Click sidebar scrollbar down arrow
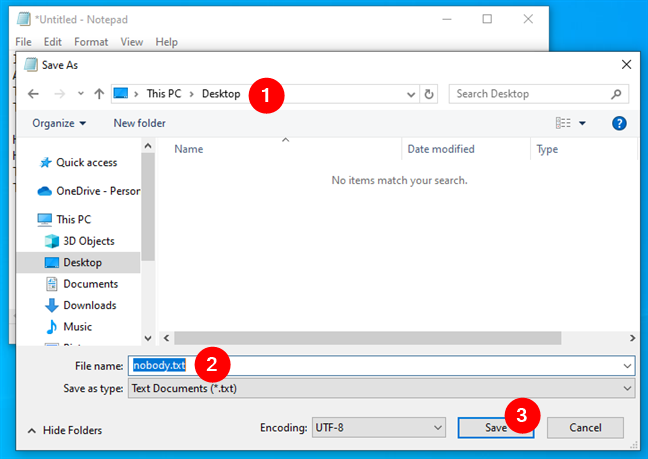The height and width of the screenshot is (459, 648). pos(148,338)
